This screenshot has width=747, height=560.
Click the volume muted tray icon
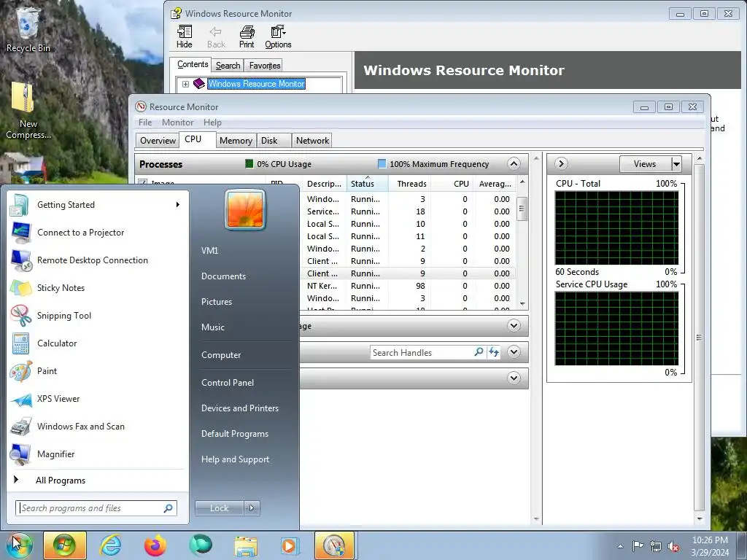(673, 547)
